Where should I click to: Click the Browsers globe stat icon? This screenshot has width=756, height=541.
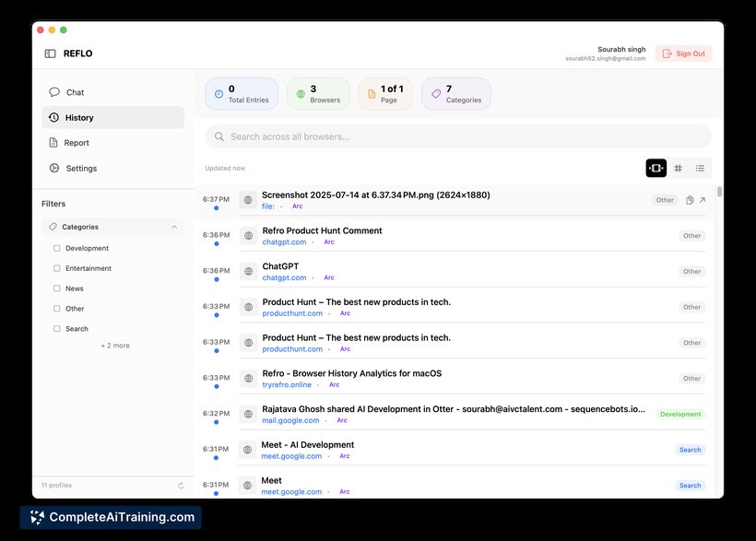tap(301, 94)
